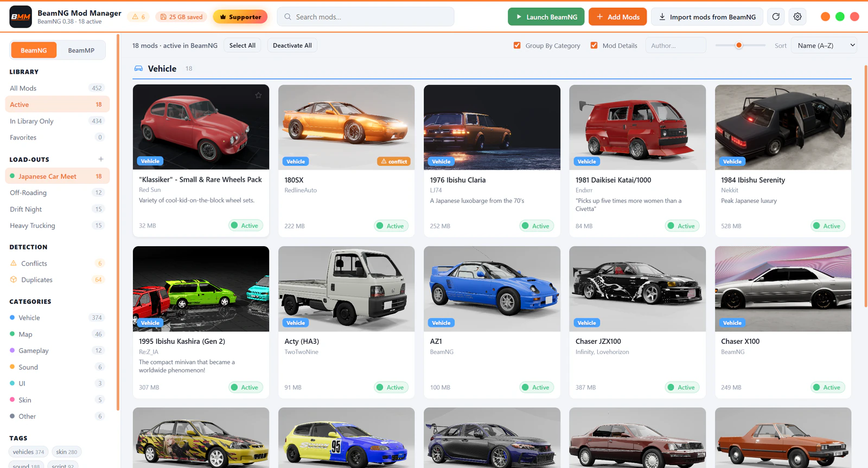Focus the Author filter field
Image resolution: width=868 pixels, height=468 pixels.
pos(675,46)
